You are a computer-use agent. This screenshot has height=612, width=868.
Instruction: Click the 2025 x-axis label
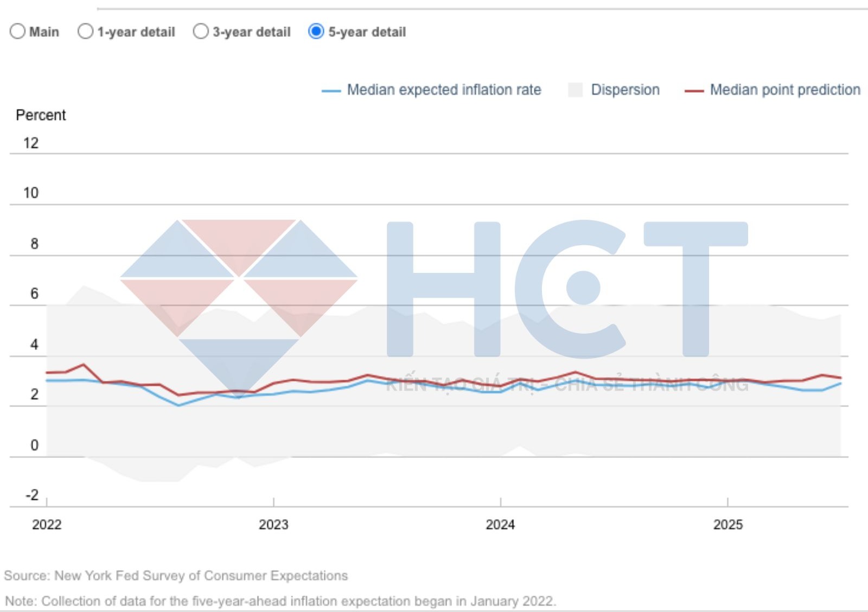coord(727,525)
